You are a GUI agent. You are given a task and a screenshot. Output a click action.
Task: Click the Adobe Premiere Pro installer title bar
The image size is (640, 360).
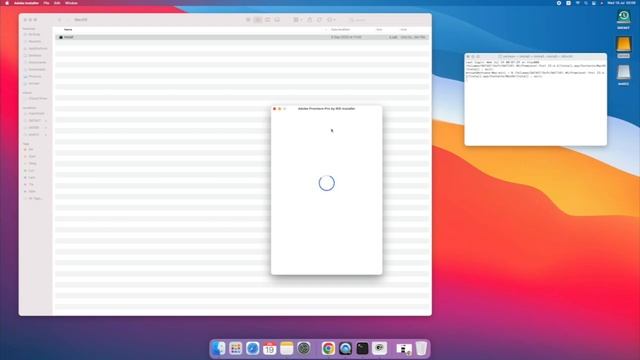[327, 109]
